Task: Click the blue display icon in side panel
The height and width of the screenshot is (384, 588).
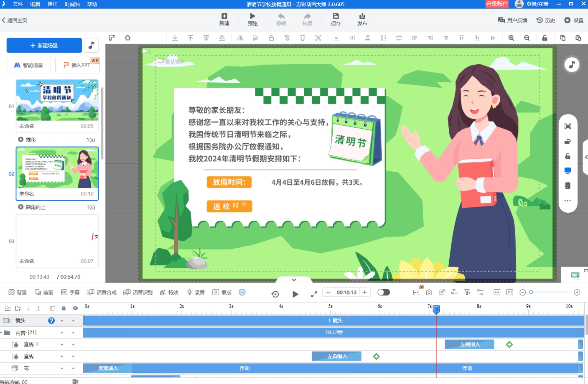Action: click(568, 171)
